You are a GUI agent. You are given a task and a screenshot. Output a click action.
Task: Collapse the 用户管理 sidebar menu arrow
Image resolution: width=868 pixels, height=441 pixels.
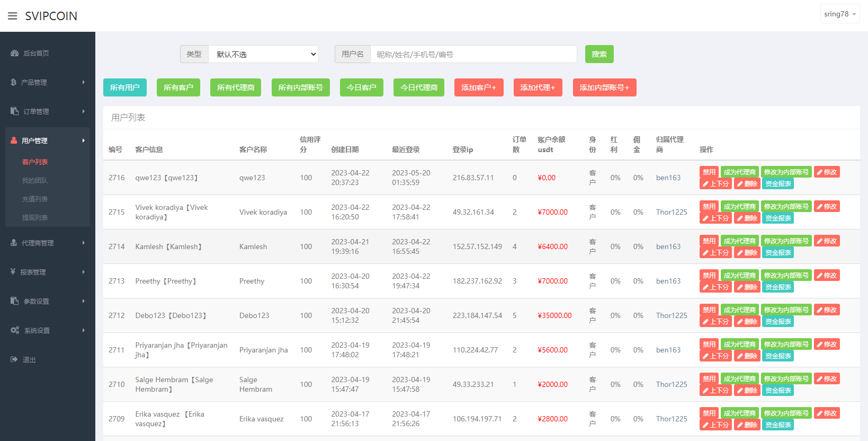83,140
